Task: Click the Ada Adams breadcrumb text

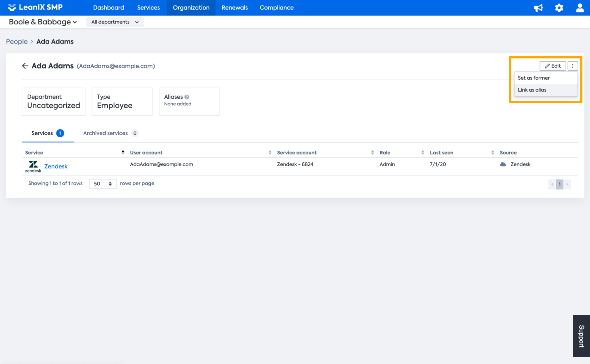Action: point(55,42)
